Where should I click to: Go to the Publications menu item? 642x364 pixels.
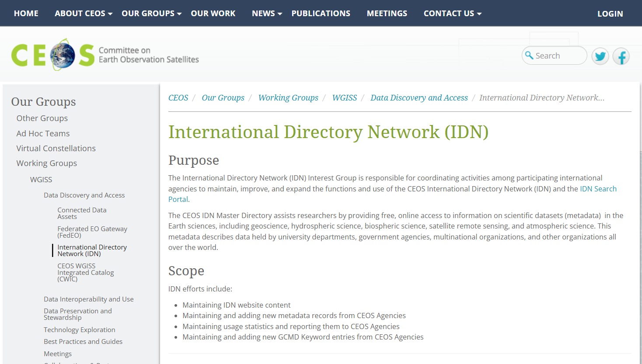321,14
